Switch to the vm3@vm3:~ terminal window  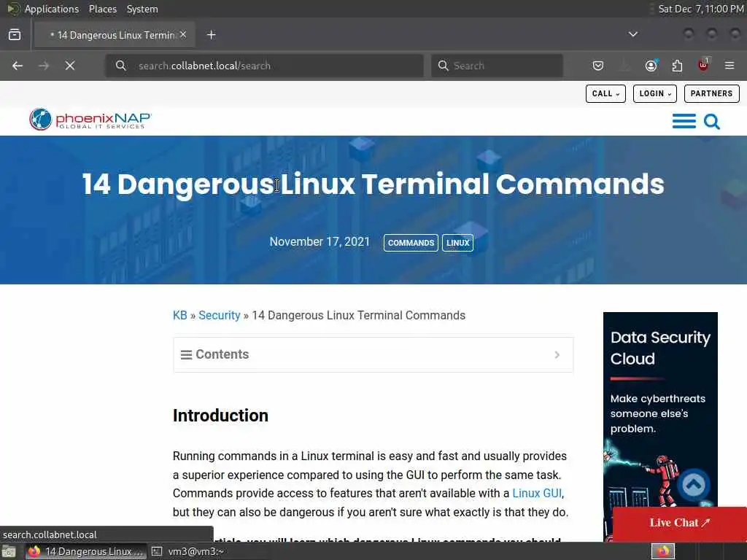[x=188, y=551]
